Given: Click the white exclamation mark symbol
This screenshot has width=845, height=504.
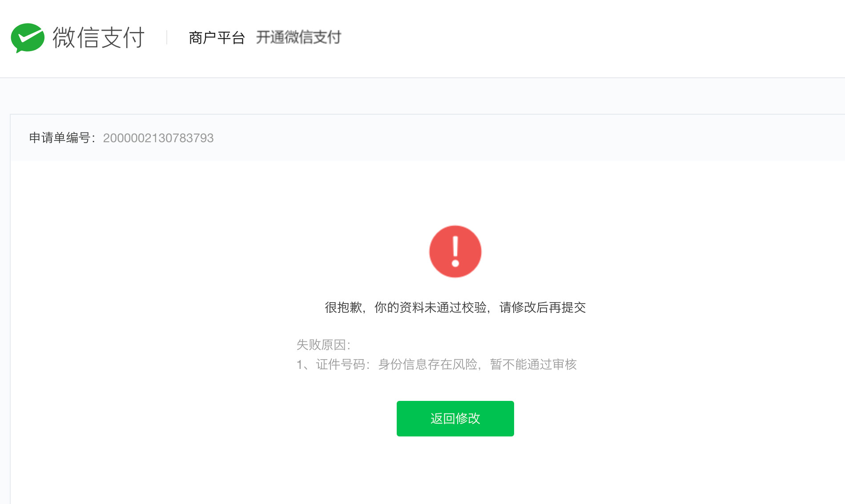Looking at the screenshot, I should tap(455, 252).
